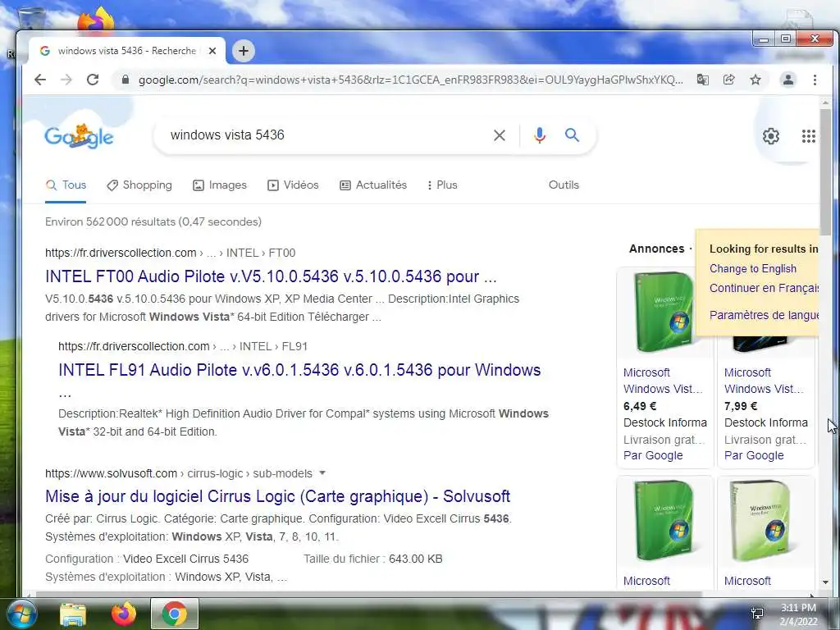Viewport: 840px width, 630px height.
Task: Open Windows Explorer from the taskbar
Action: coord(73,614)
